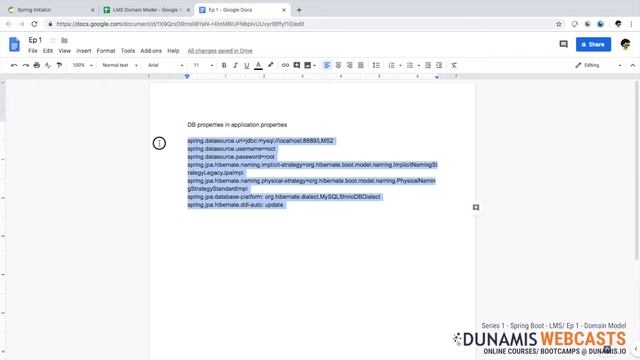The height and width of the screenshot is (360, 640).
Task: Click the Insert link icon
Action: pos(285,65)
